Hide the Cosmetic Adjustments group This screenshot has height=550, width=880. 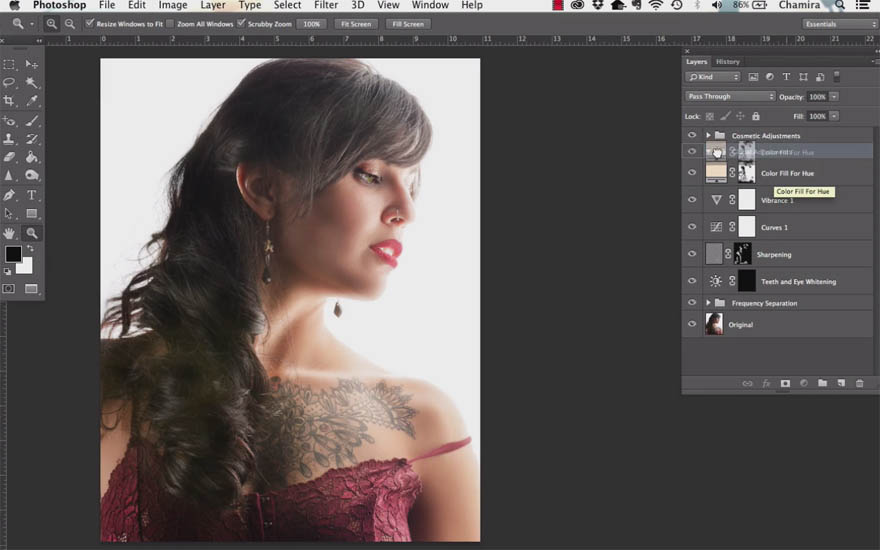691,135
